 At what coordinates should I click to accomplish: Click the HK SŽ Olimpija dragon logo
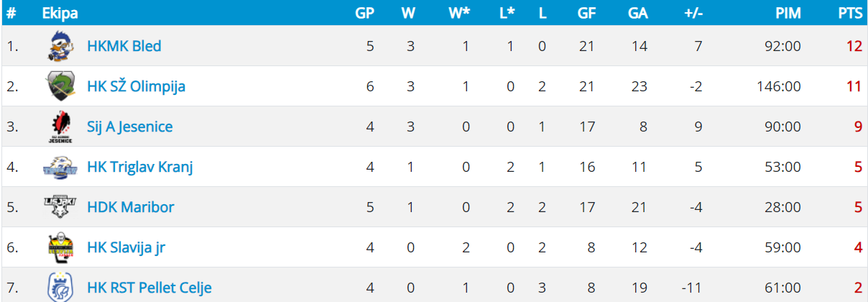58,86
